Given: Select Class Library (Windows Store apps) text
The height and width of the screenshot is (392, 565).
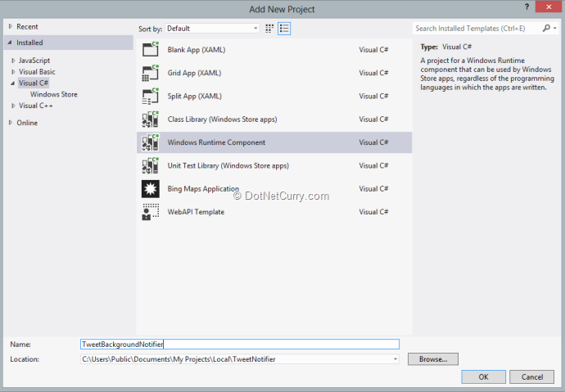Looking at the screenshot, I should coord(222,119).
